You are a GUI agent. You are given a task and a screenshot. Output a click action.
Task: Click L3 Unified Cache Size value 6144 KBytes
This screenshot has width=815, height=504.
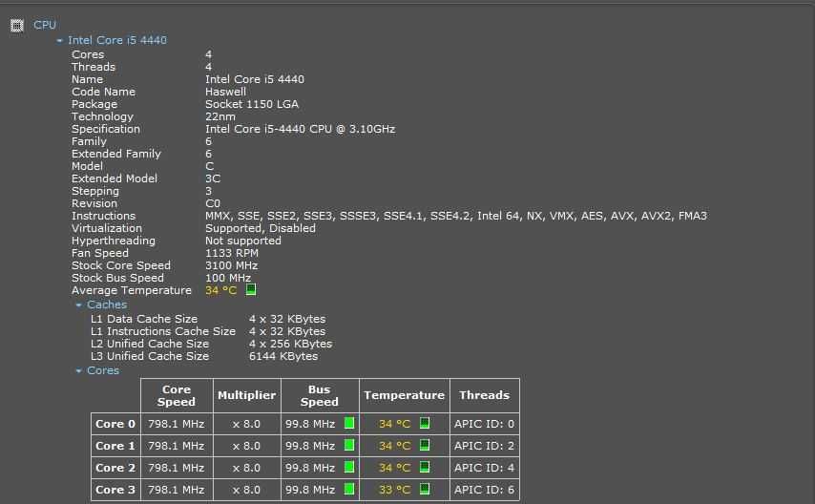[x=283, y=356]
